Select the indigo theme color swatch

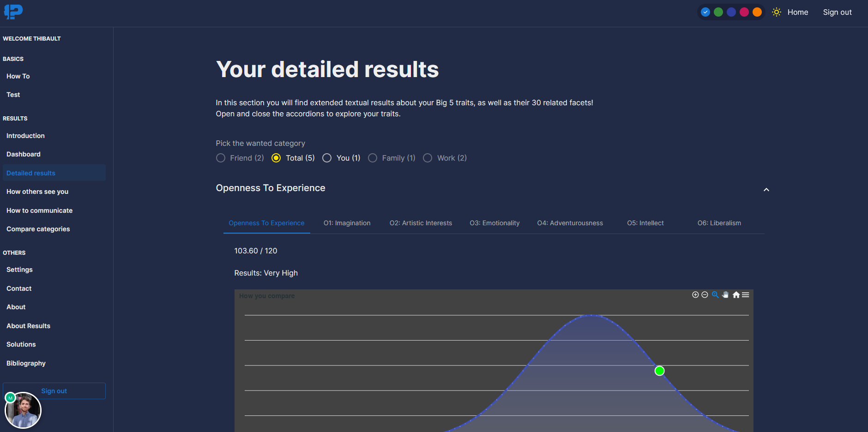(731, 12)
